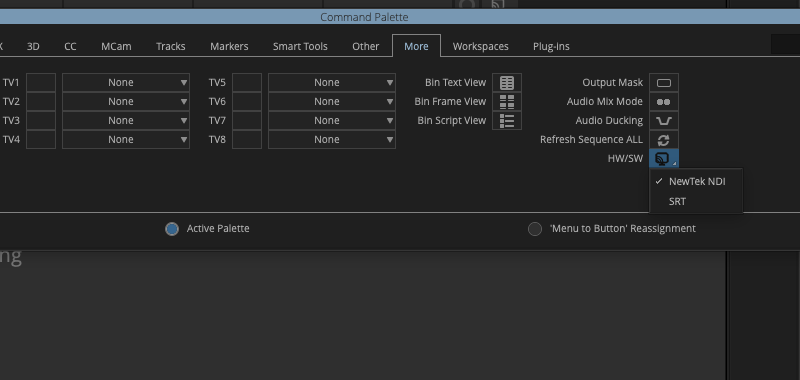The width and height of the screenshot is (800, 380).
Task: Click the TV4 button slot
Action: click(41, 139)
